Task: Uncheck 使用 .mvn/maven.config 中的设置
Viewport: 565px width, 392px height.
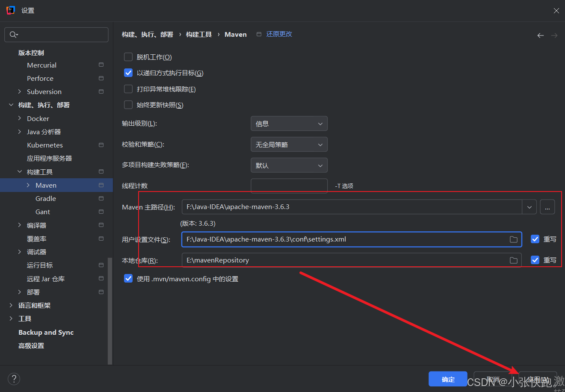Action: 128,279
